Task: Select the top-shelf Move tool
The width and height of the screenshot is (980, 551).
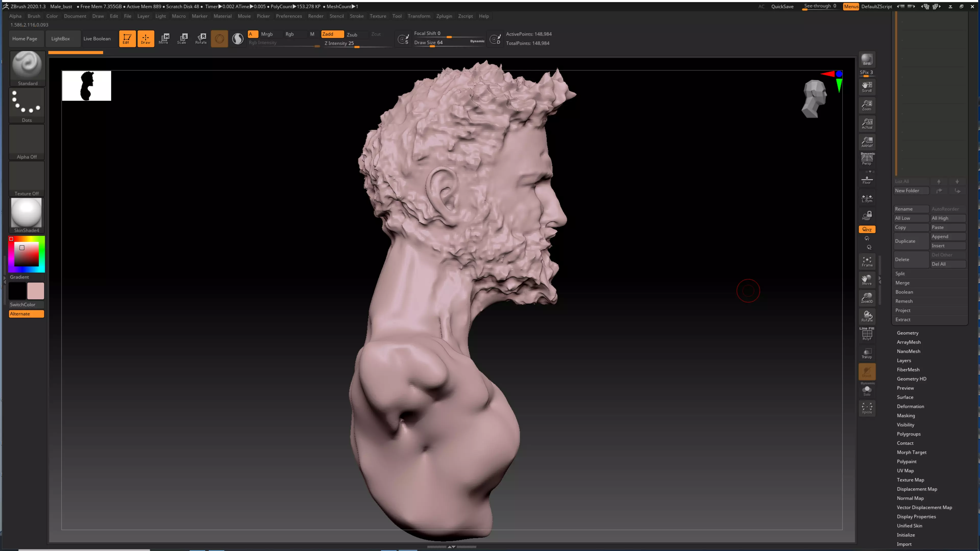Action: click(x=164, y=39)
